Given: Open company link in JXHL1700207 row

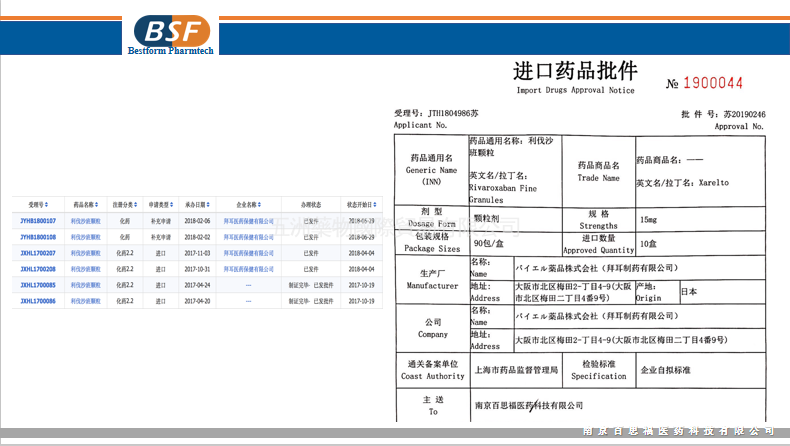Looking at the screenshot, I should click(x=249, y=253).
